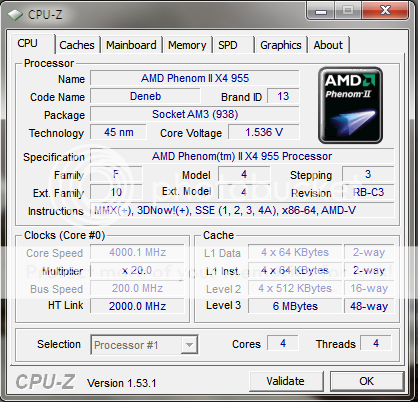Go to the Memory tab
Screen dimensions: 419x404
[x=187, y=45]
